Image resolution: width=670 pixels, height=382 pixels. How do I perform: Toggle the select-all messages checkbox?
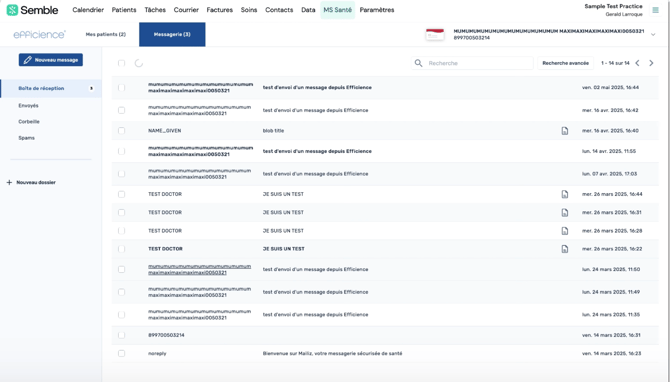[x=121, y=63]
